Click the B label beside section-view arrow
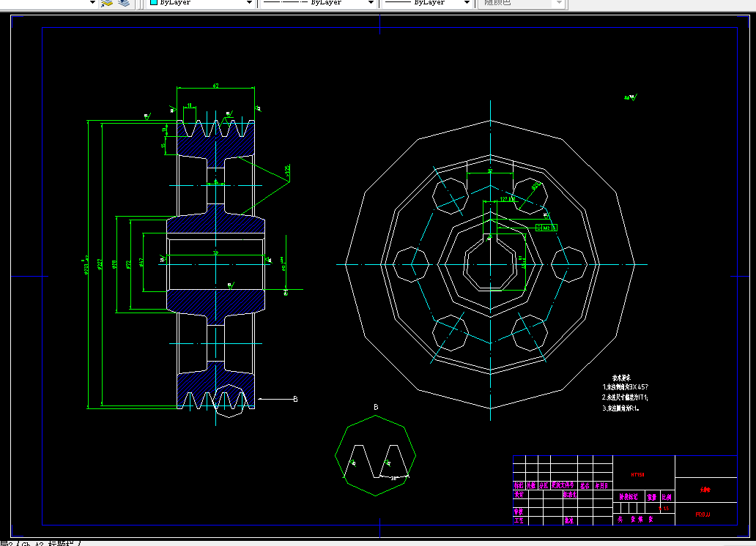 (295, 399)
